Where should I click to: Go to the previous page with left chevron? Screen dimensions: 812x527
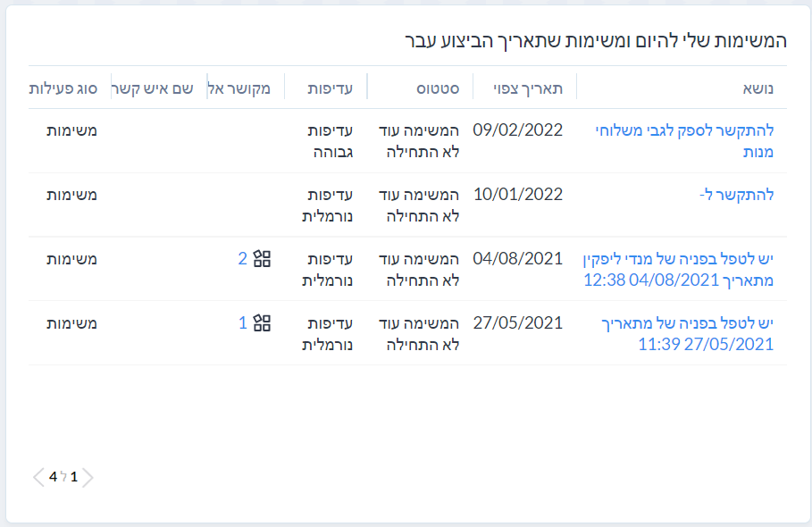tap(38, 477)
